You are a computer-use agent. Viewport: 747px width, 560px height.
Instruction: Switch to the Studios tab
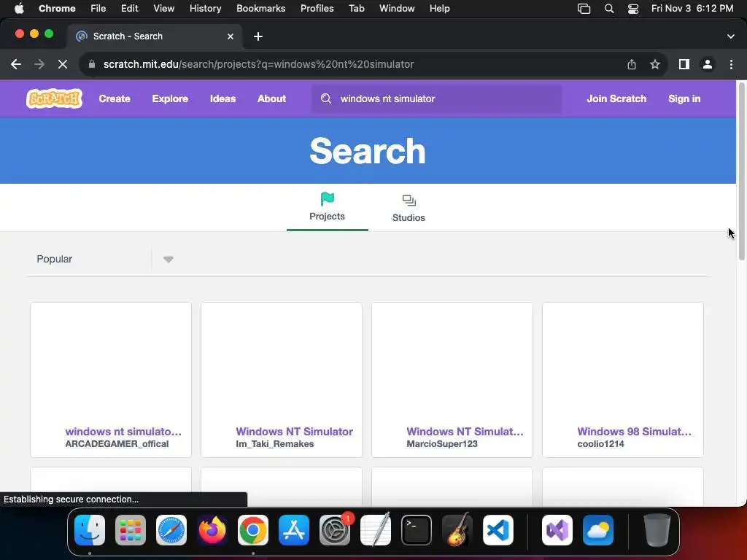pyautogui.click(x=409, y=208)
